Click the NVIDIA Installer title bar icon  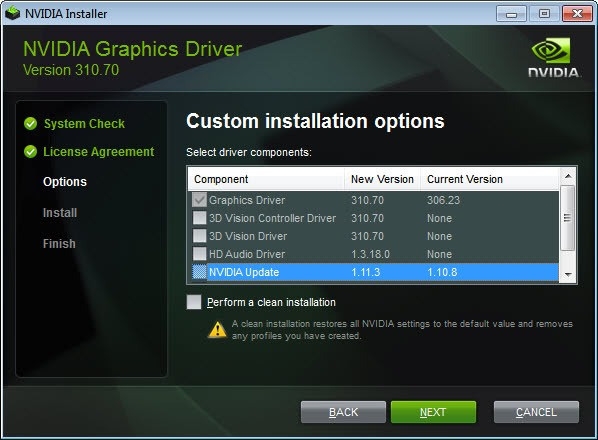[x=13, y=13]
